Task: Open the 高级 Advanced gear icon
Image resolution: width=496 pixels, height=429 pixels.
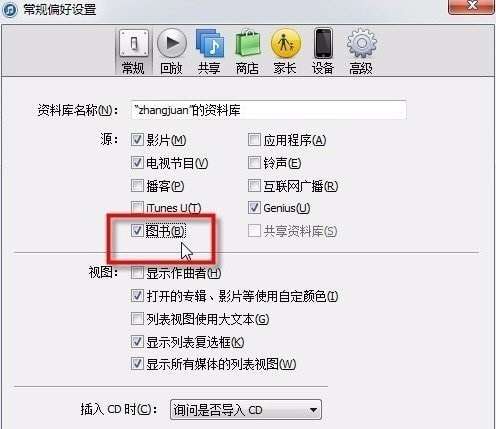Action: click(361, 43)
